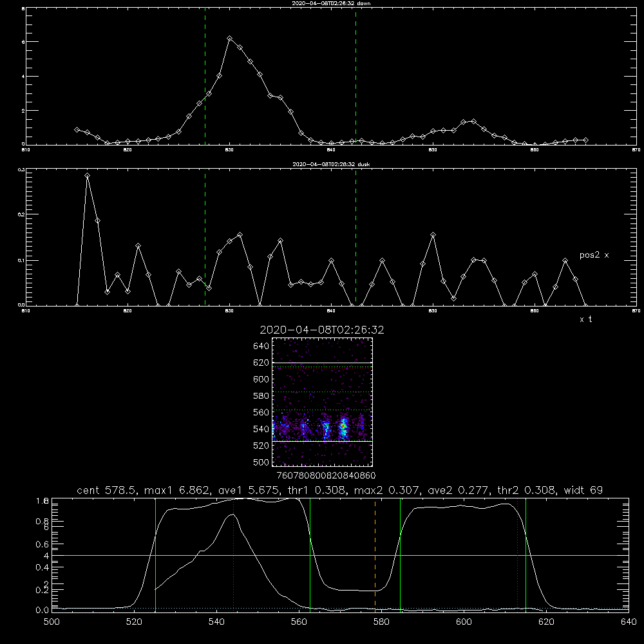Click the bottom plot x-axis label 580

381,622
